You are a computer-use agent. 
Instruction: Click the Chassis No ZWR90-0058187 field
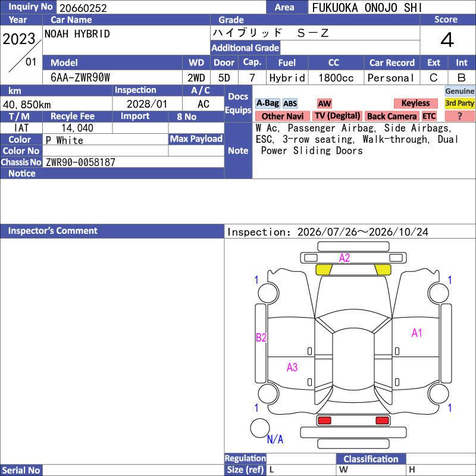(x=133, y=162)
